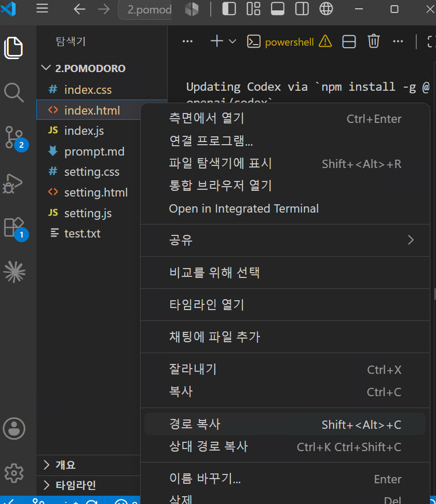Maximize the panel using the corner icon

click(x=431, y=41)
